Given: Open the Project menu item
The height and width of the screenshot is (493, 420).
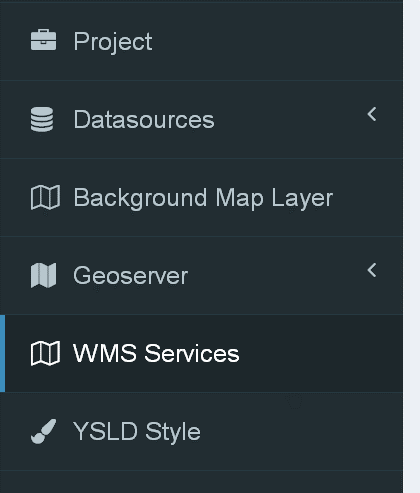Looking at the screenshot, I should [113, 42].
